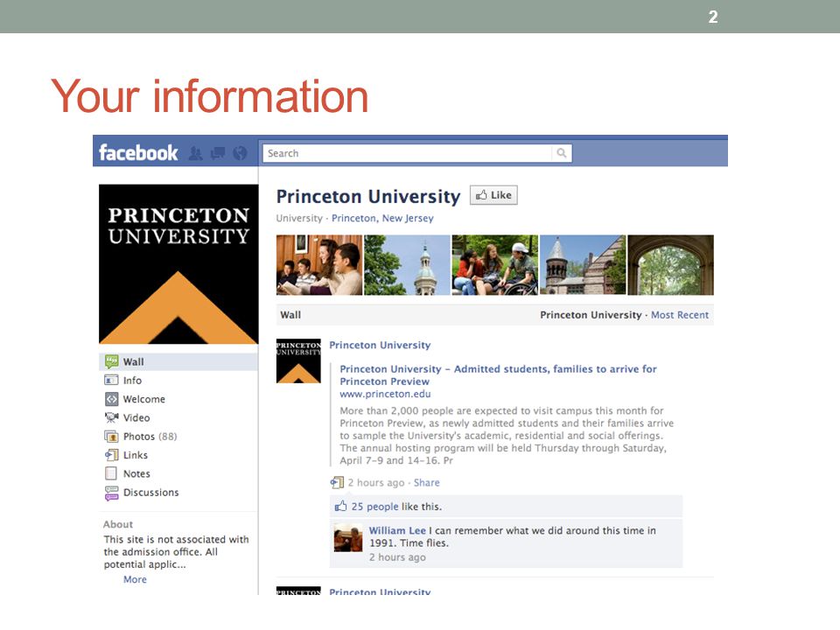Open Princeton University post author link
This screenshot has height=630, width=840.
(380, 345)
